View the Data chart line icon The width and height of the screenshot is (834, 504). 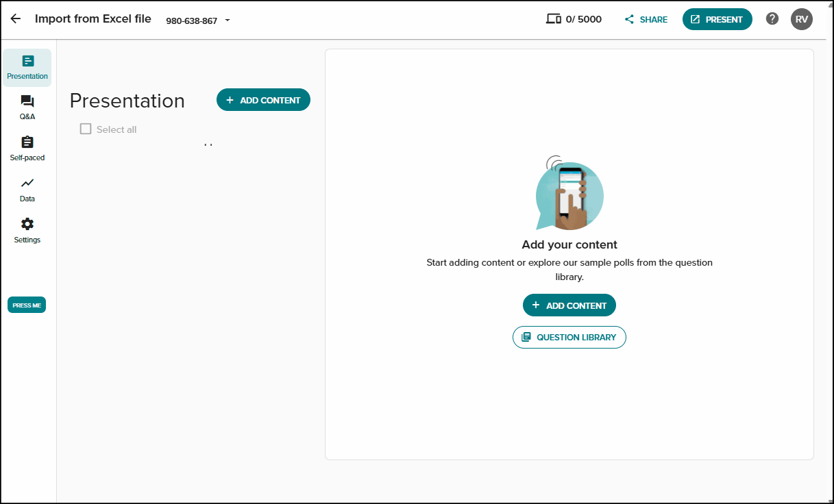click(27, 183)
